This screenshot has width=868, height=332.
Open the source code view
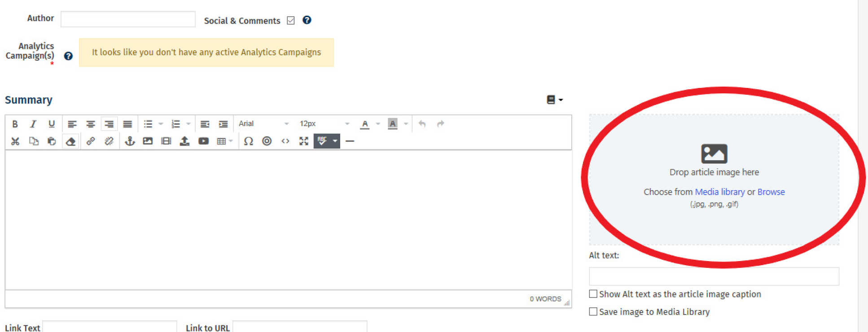tap(285, 141)
